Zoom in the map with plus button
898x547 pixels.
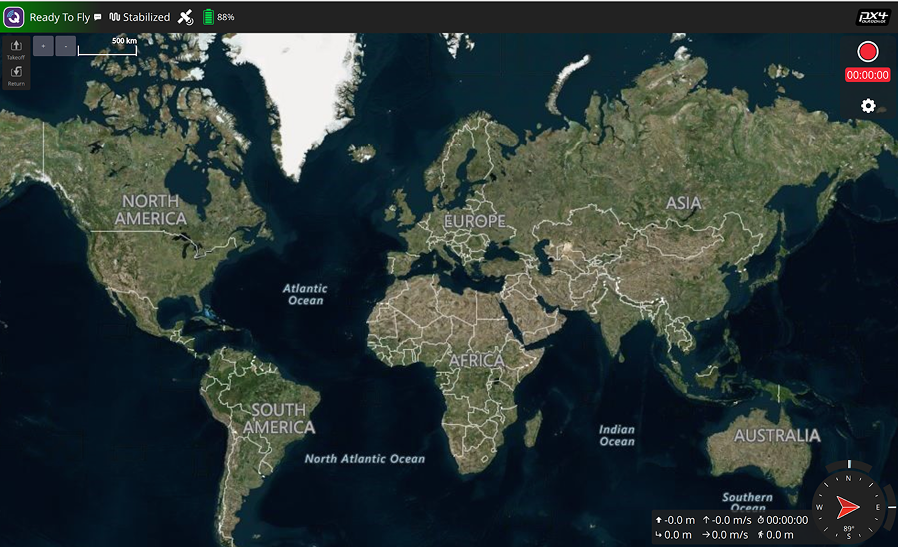[x=43, y=46]
